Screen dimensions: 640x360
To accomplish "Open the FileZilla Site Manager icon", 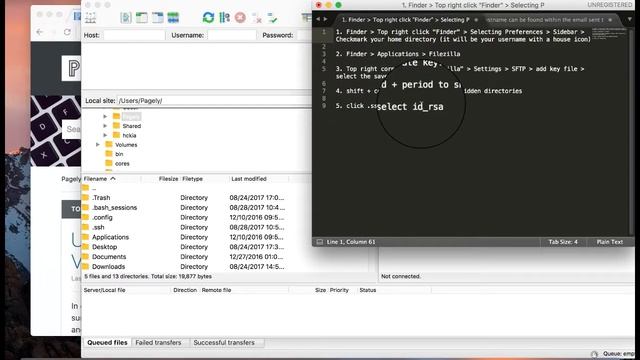I will (90, 18).
